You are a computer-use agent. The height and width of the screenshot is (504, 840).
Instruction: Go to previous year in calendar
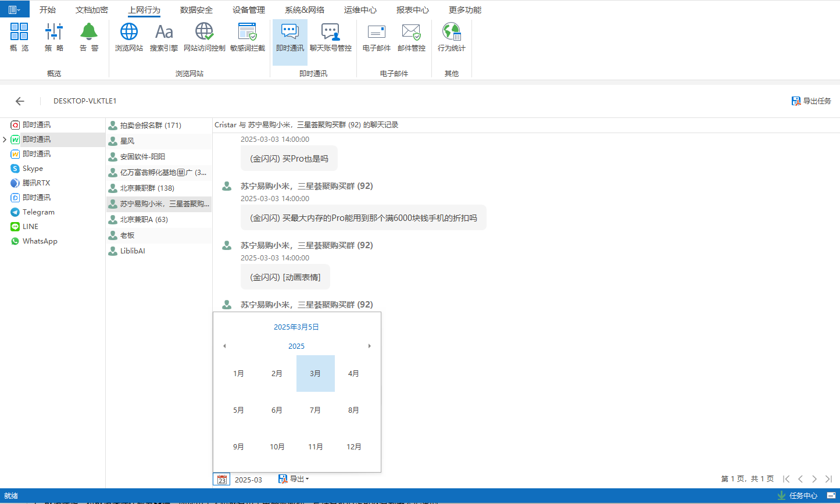pos(224,346)
